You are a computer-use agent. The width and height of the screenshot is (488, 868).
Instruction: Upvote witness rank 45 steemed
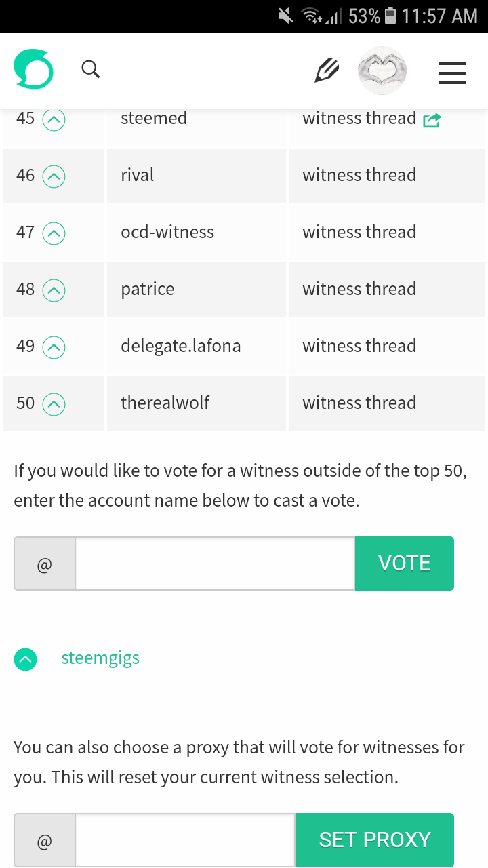[x=54, y=120]
